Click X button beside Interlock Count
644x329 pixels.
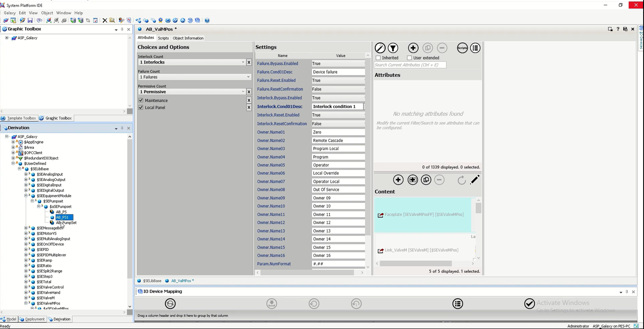tap(249, 62)
